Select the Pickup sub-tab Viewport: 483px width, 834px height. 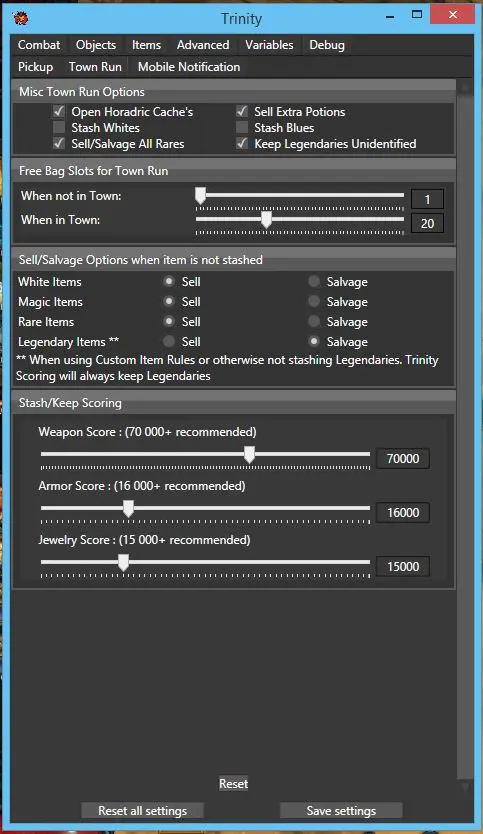pyautogui.click(x=36, y=67)
